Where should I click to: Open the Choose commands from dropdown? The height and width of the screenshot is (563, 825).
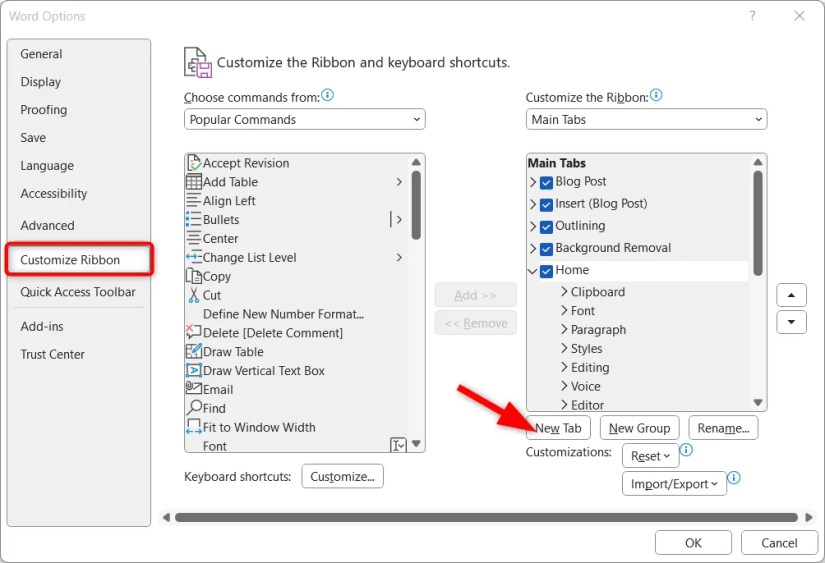point(305,119)
